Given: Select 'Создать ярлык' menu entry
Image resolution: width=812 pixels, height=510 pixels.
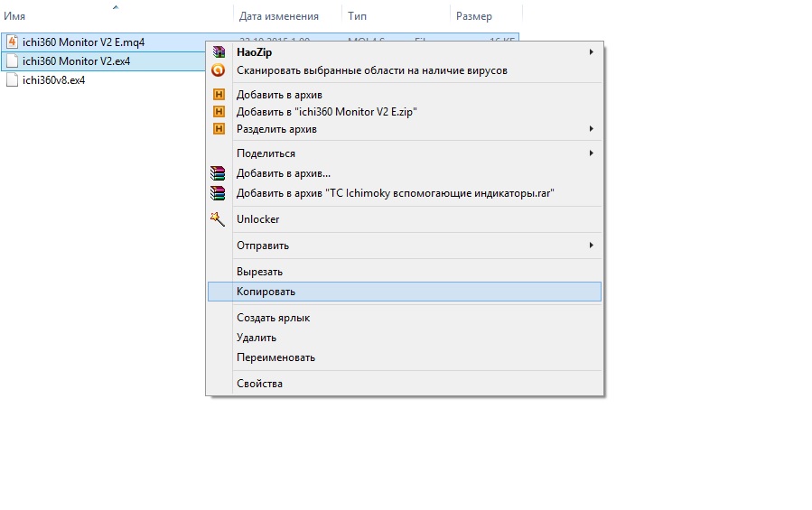Looking at the screenshot, I should (405, 318).
